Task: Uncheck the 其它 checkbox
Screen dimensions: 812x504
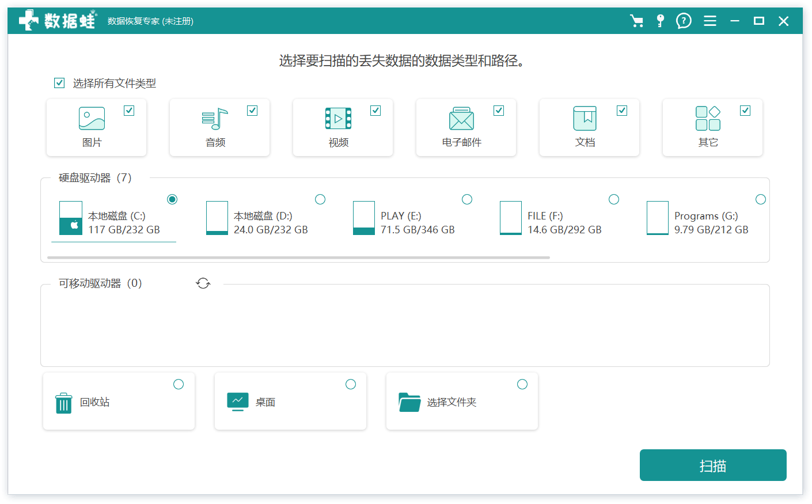Action: point(745,111)
